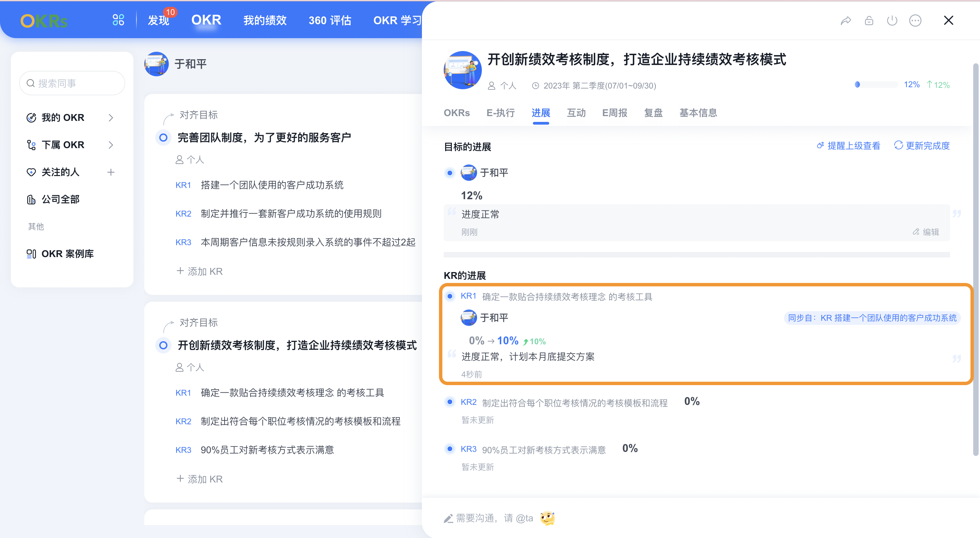Click 于和平 avatar in page header
The width and height of the screenshot is (980, 538).
point(157,64)
